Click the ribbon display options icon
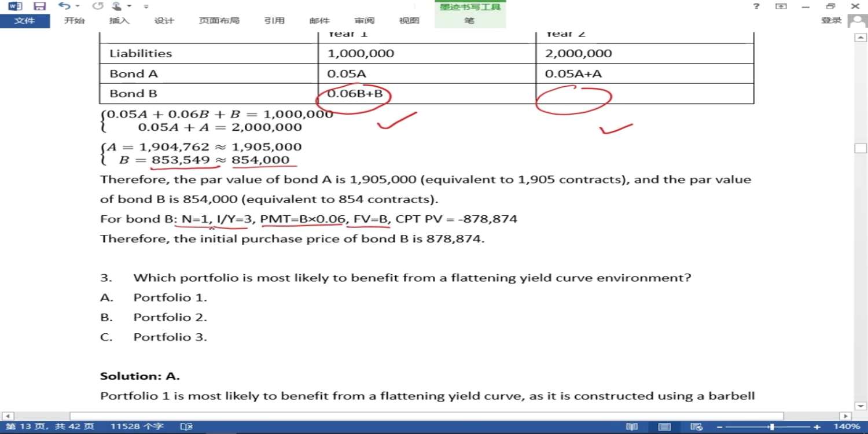The image size is (868, 434). (781, 6)
